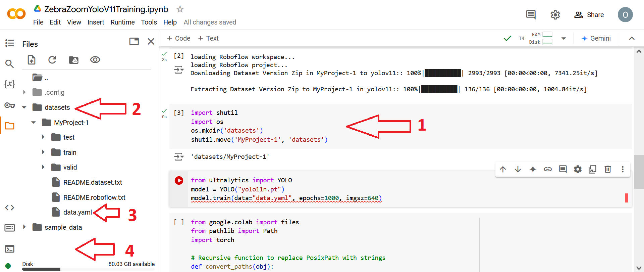The width and height of the screenshot is (644, 272).
Task: Mount Google Drive in the file browser
Action: point(73,60)
